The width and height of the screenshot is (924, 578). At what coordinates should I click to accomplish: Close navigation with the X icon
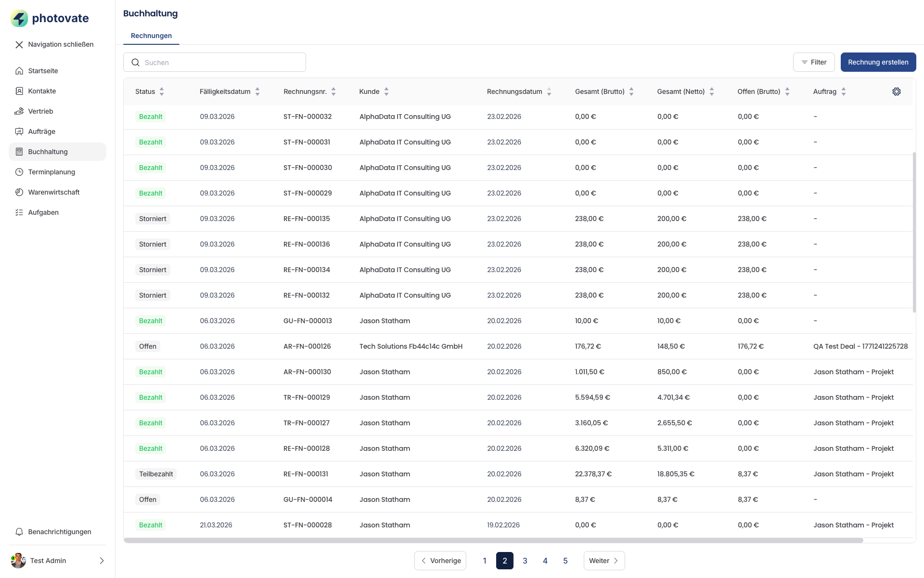pos(19,44)
